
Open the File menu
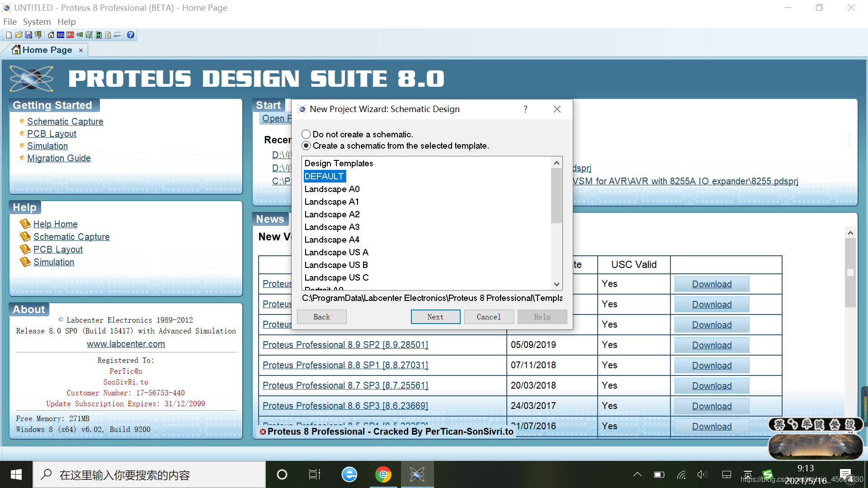point(10,22)
